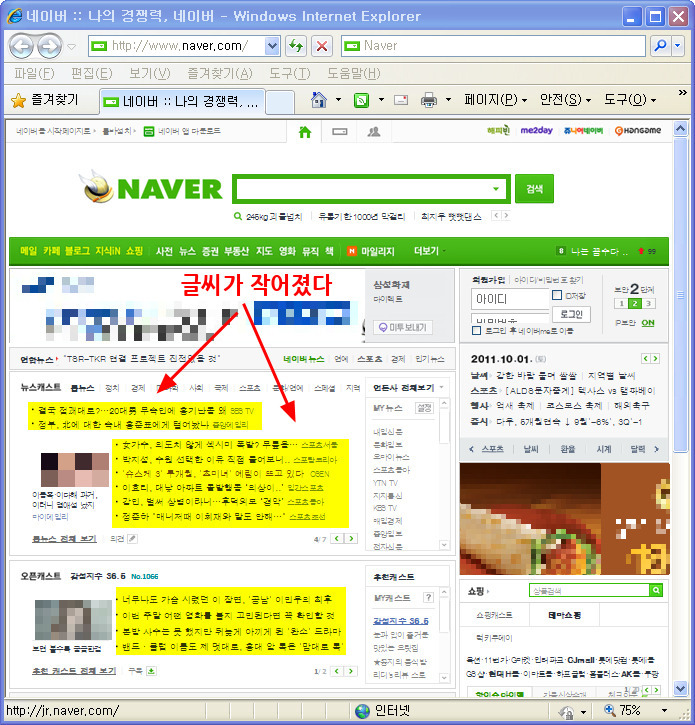The image size is (695, 725).
Task: Focus the 아이디 login field
Action: pyautogui.click(x=510, y=299)
